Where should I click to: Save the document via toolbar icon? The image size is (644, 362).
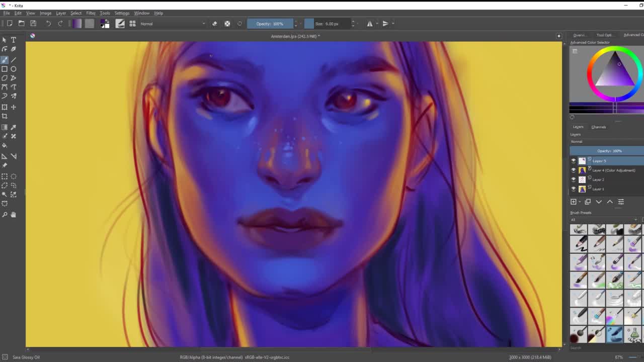click(33, 24)
